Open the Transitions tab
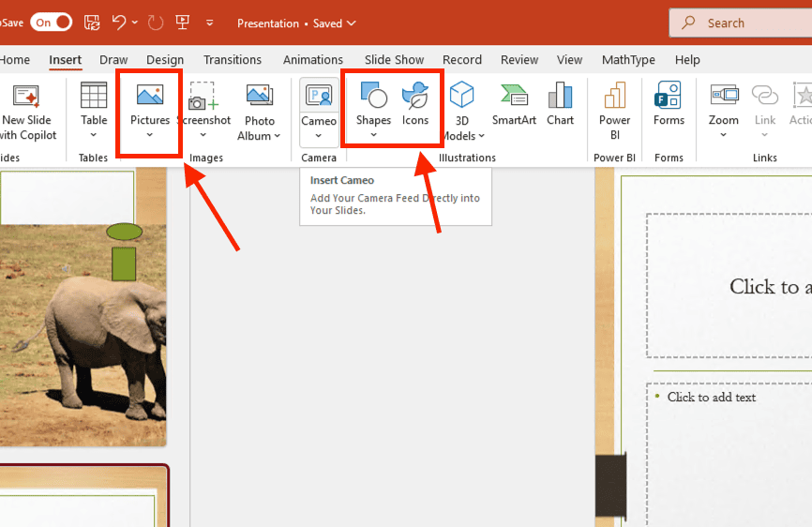The width and height of the screenshot is (812, 527). (x=233, y=60)
